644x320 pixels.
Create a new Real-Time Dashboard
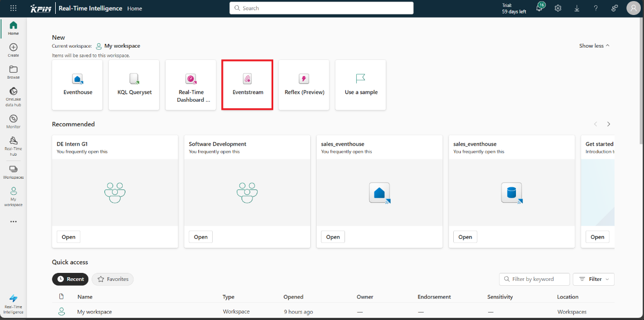click(x=191, y=85)
